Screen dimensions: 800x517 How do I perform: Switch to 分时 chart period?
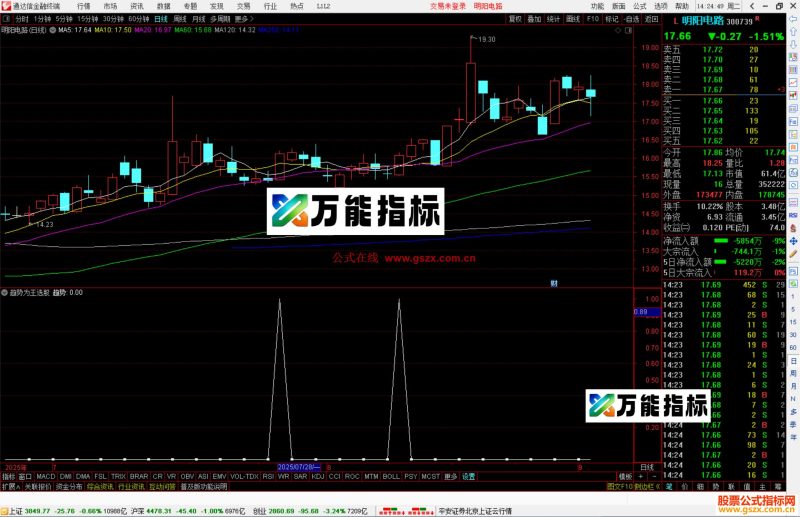22,19
